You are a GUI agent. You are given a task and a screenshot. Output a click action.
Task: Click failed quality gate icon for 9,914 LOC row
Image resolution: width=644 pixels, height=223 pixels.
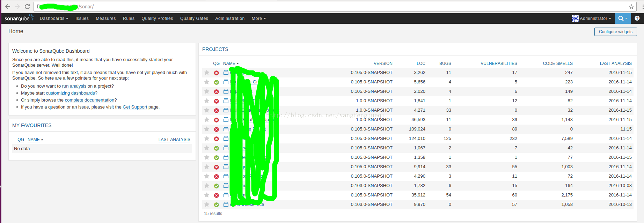217,167
